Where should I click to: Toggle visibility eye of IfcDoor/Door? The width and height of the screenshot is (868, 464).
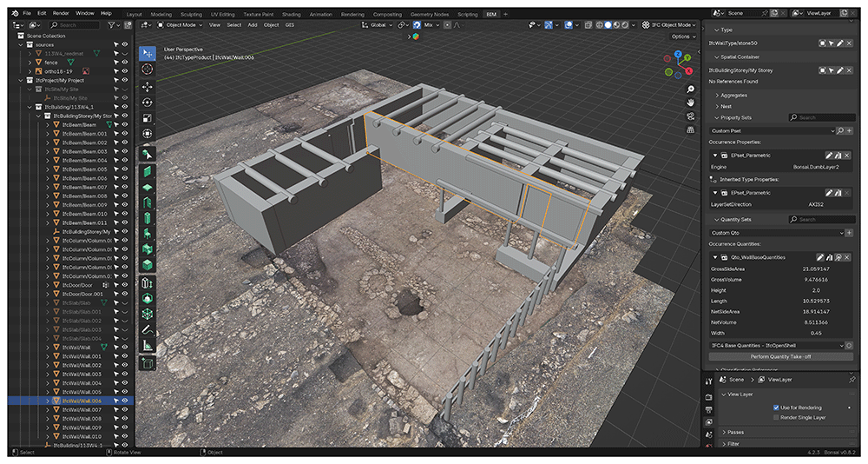click(125, 285)
